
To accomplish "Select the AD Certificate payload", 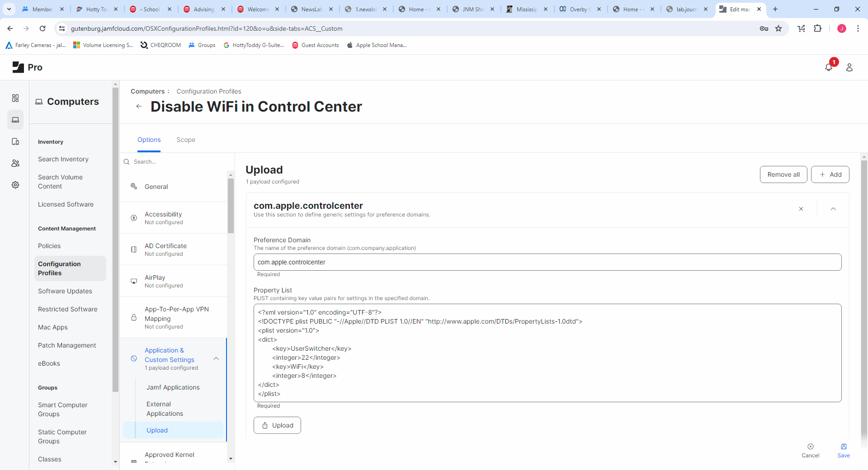I will pos(174,249).
